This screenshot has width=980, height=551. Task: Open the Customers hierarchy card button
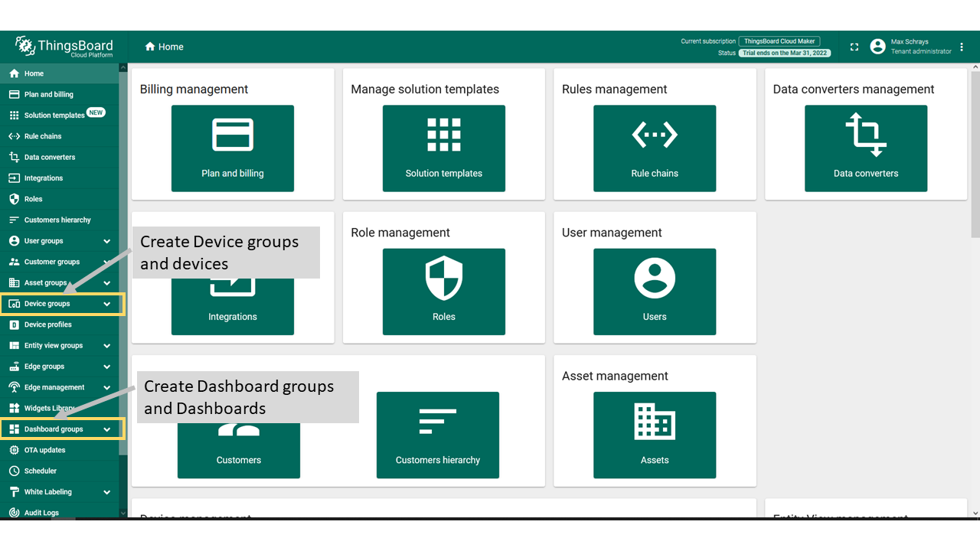[x=438, y=435]
